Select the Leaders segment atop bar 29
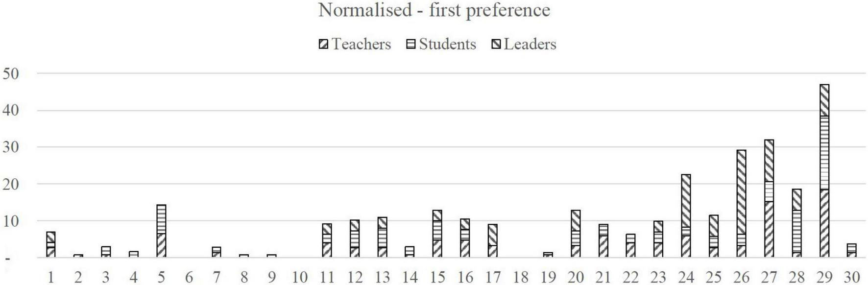This screenshot has width=868, height=285. [x=824, y=100]
